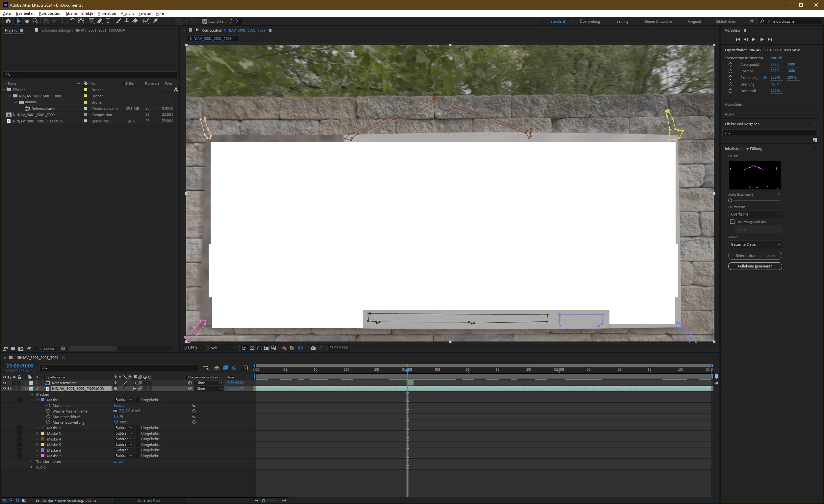
Task: Open the Komposition menu
Action: pyautogui.click(x=50, y=13)
